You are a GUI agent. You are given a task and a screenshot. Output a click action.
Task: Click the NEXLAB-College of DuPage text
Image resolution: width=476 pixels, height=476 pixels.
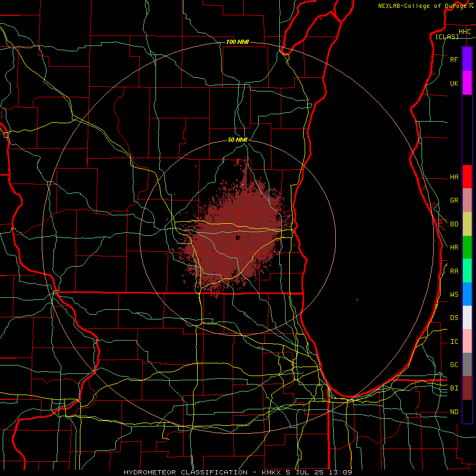[422, 6]
